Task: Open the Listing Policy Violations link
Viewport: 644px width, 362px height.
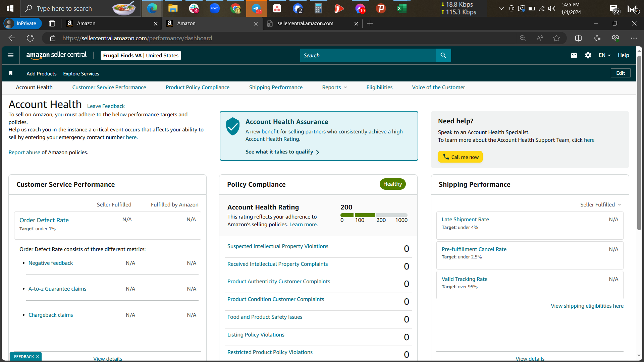Action: pyautogui.click(x=256, y=335)
